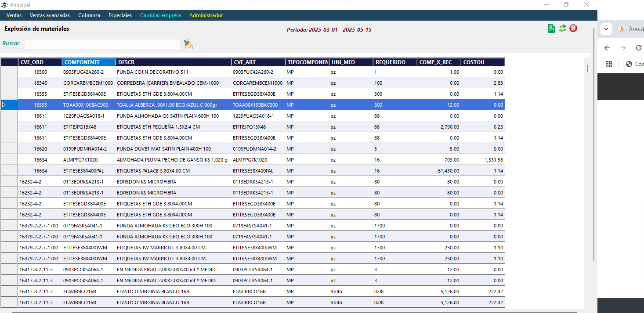
Task: Click the table's vertical scrollbar thumb
Action: 588,68
